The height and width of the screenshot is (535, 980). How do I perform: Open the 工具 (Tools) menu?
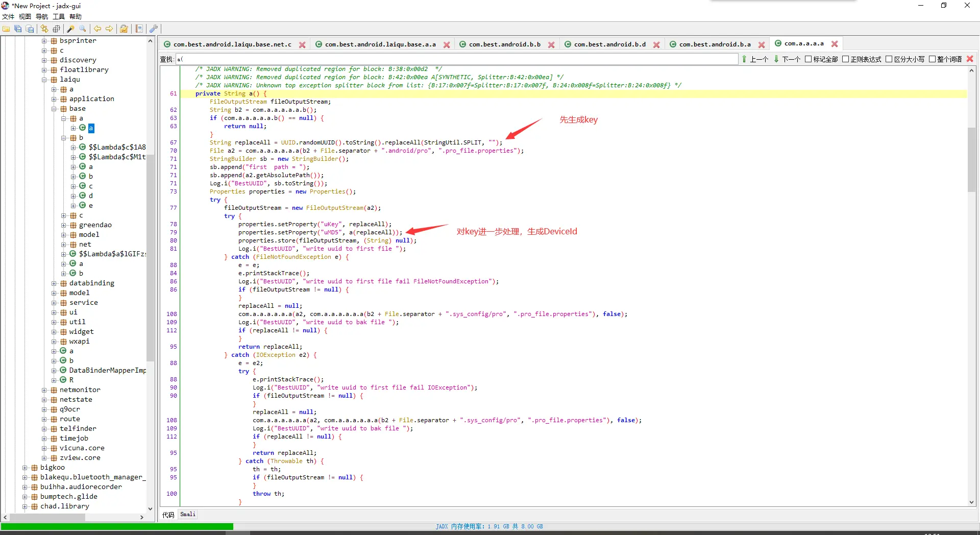click(x=59, y=17)
